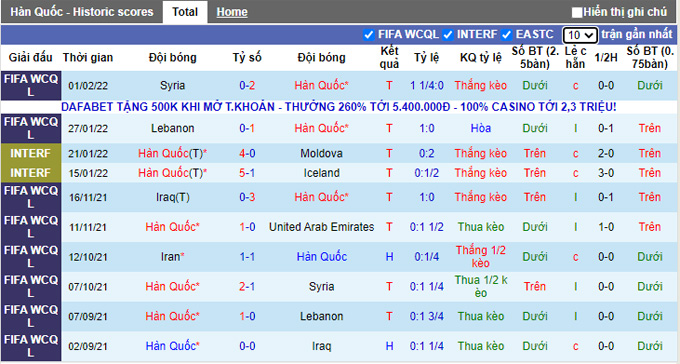The height and width of the screenshot is (364, 680).
Task: Click the 3-0 half-time score
Action: pyautogui.click(x=606, y=173)
